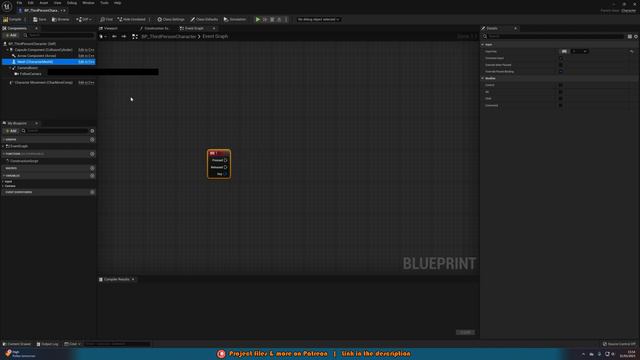Select the Event Graph tab
The image size is (640, 360).
pos(192,28)
